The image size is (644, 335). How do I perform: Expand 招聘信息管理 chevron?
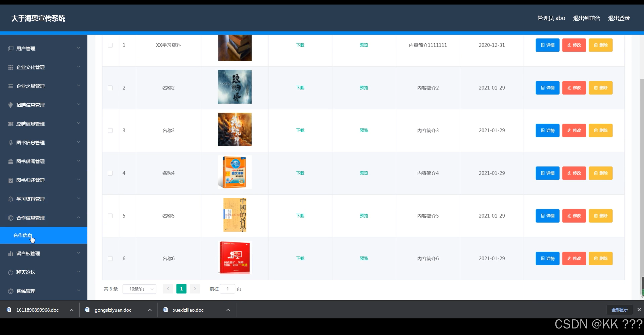78,104
